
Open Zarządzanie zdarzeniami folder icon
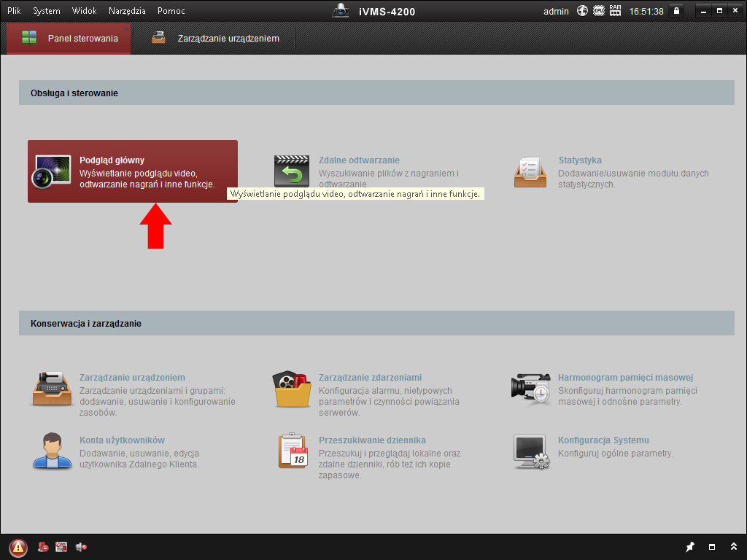[292, 389]
